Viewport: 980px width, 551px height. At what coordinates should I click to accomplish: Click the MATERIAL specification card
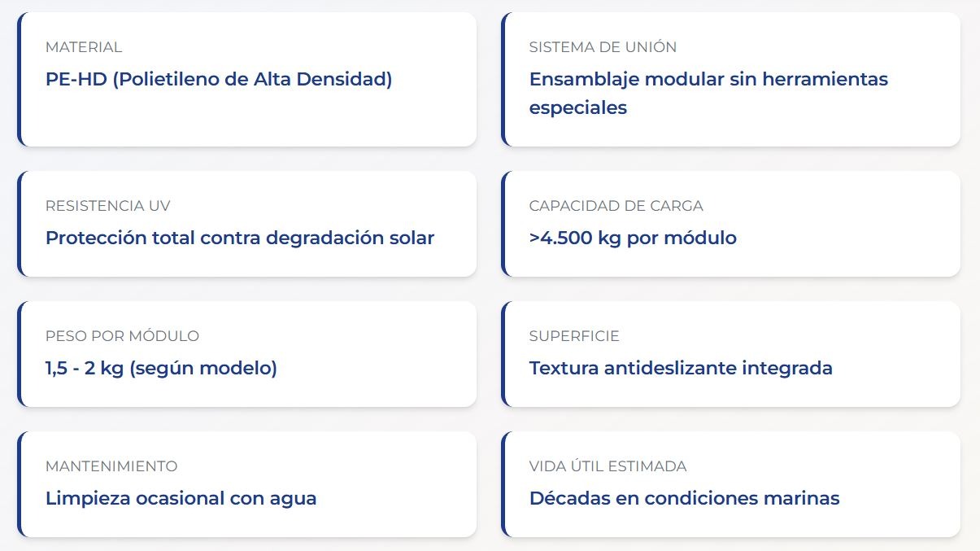(246, 79)
